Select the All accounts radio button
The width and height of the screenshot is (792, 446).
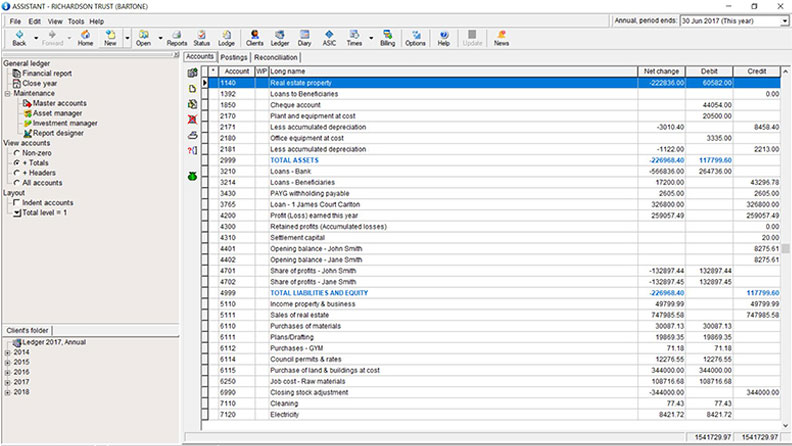(x=17, y=182)
